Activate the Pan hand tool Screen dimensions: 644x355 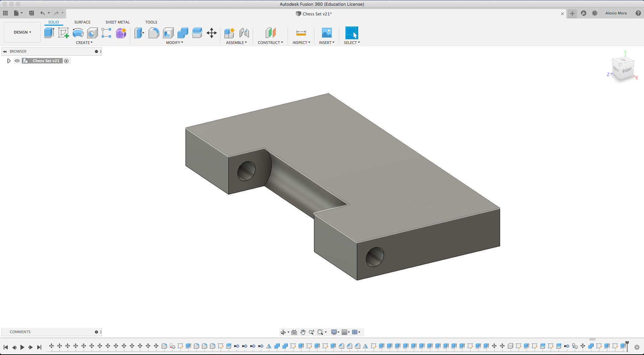click(303, 332)
